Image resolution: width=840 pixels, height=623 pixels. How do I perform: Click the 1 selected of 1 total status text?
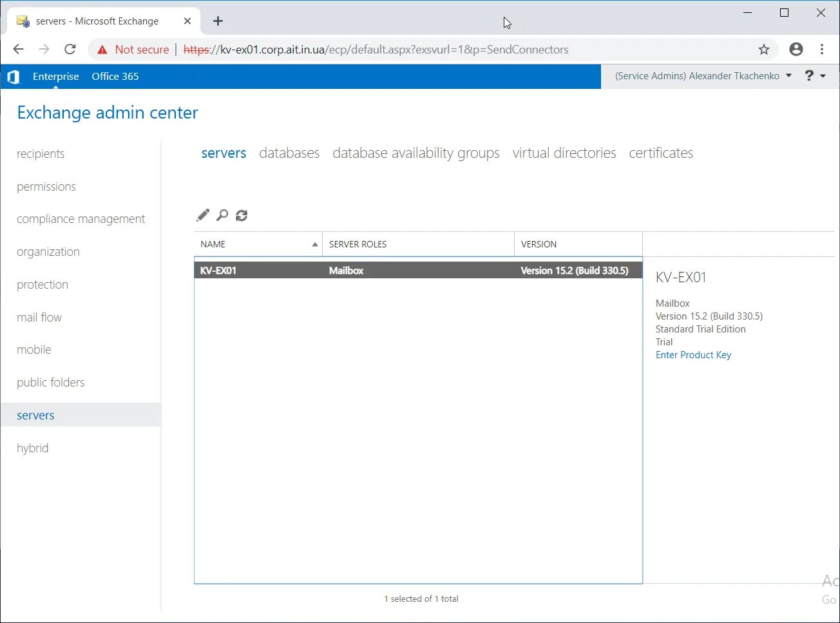421,599
